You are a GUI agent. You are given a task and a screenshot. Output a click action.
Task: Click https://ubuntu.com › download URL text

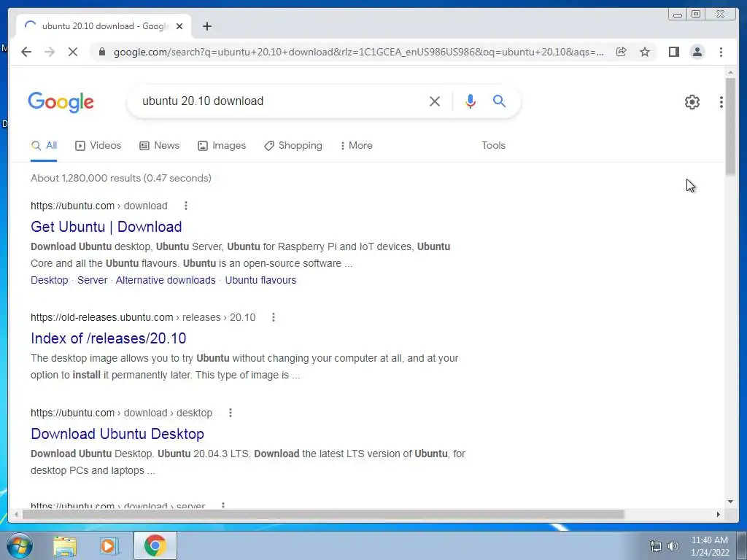point(99,206)
